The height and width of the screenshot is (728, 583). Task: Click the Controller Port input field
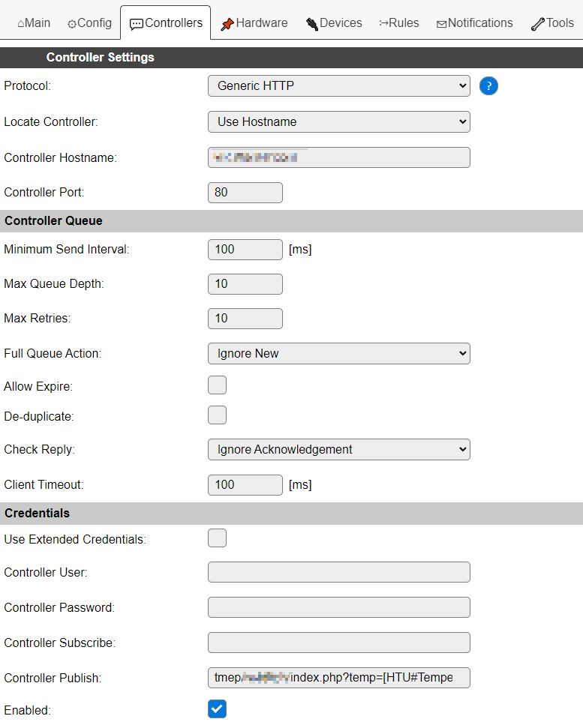pyautogui.click(x=245, y=193)
